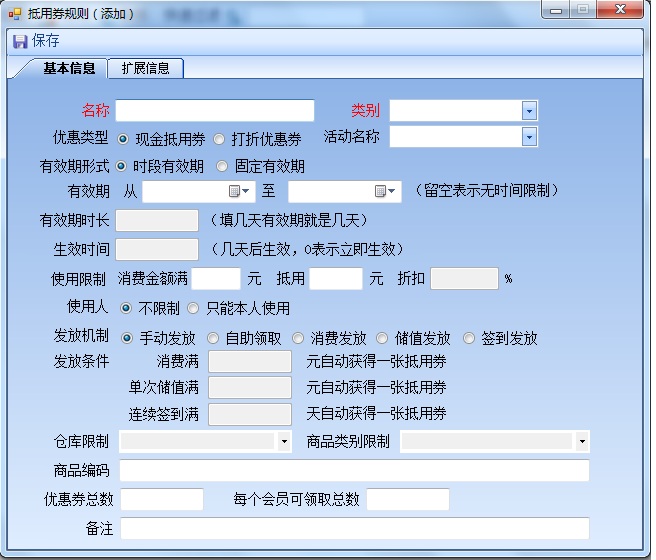Viewport: 656px width, 560px height.
Task: Switch to the 扩展信息 tab
Action: tap(146, 68)
